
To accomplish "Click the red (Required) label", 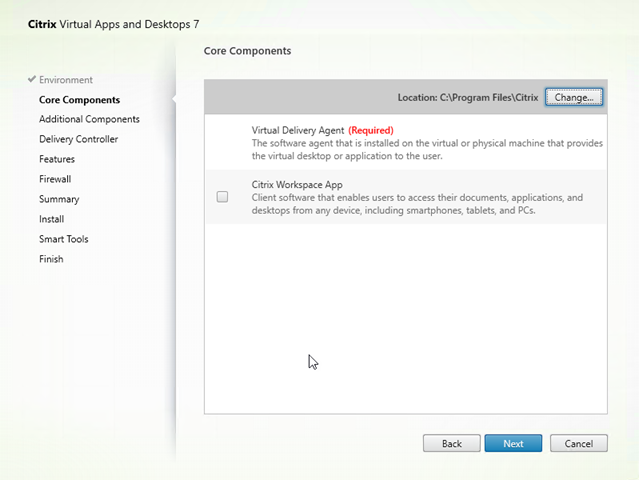I will click(371, 130).
